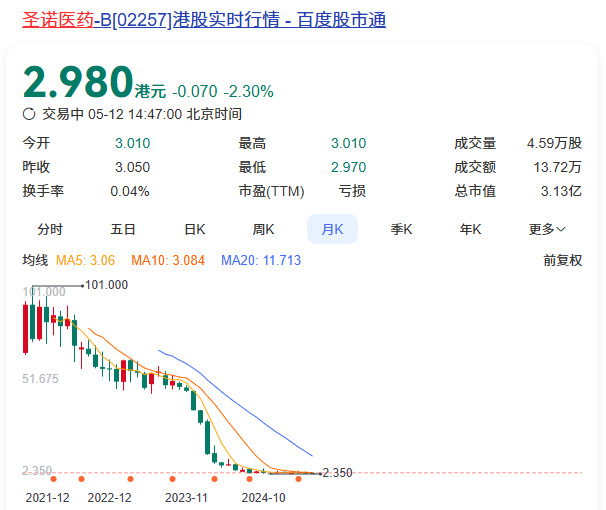Select the 年K chart tab

470,229
